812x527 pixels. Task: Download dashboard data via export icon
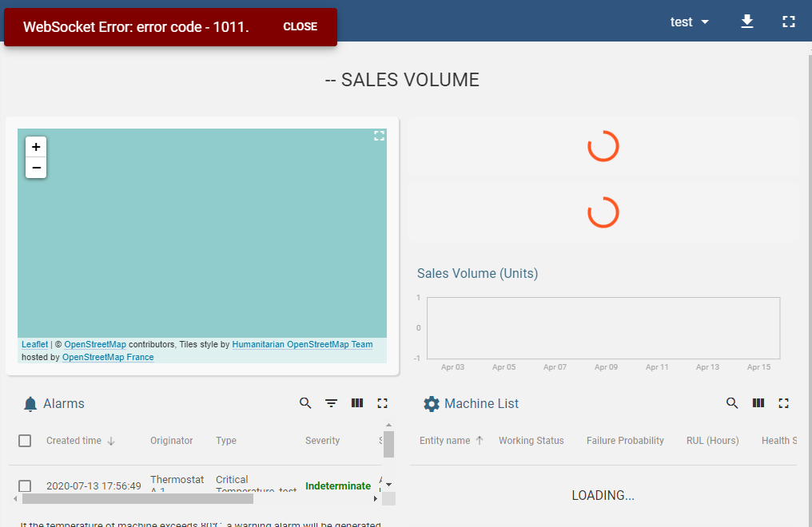tap(746, 22)
